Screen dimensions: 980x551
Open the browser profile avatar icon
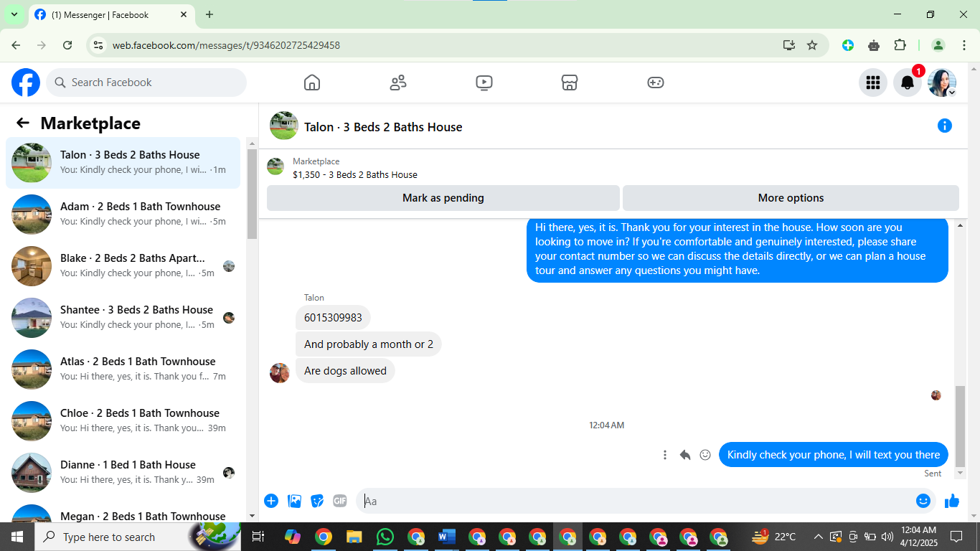click(x=938, y=45)
